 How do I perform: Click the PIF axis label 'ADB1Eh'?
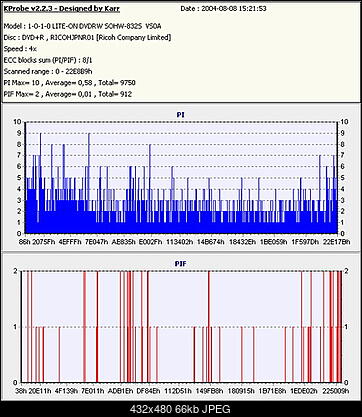click(x=120, y=391)
